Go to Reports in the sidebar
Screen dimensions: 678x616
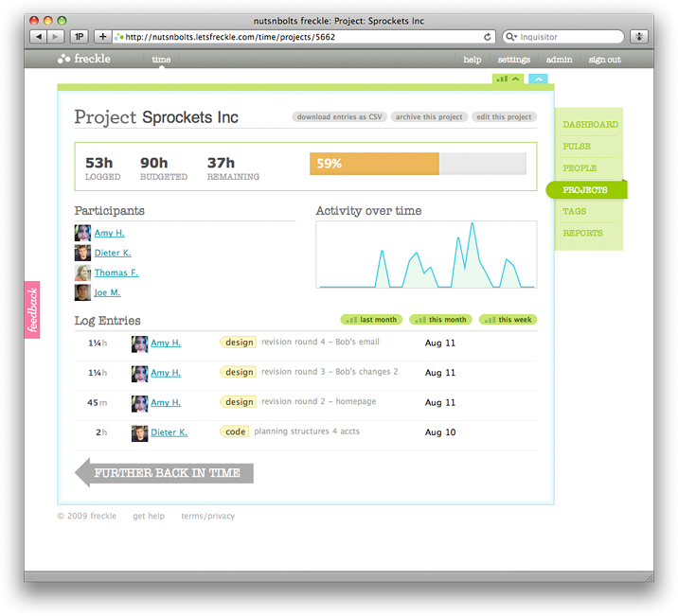click(582, 234)
